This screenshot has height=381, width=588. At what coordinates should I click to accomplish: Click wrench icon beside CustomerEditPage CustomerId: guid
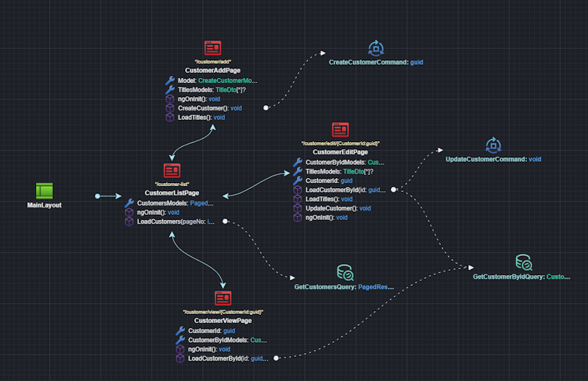coord(298,180)
